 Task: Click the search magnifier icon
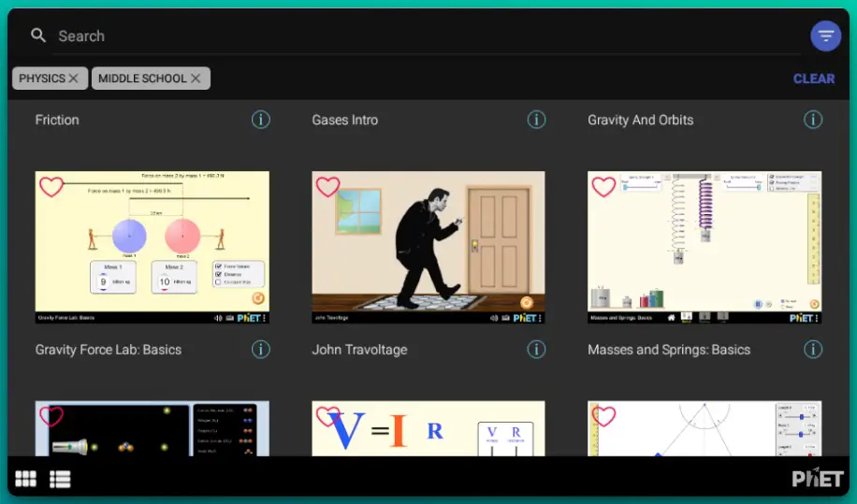(38, 36)
